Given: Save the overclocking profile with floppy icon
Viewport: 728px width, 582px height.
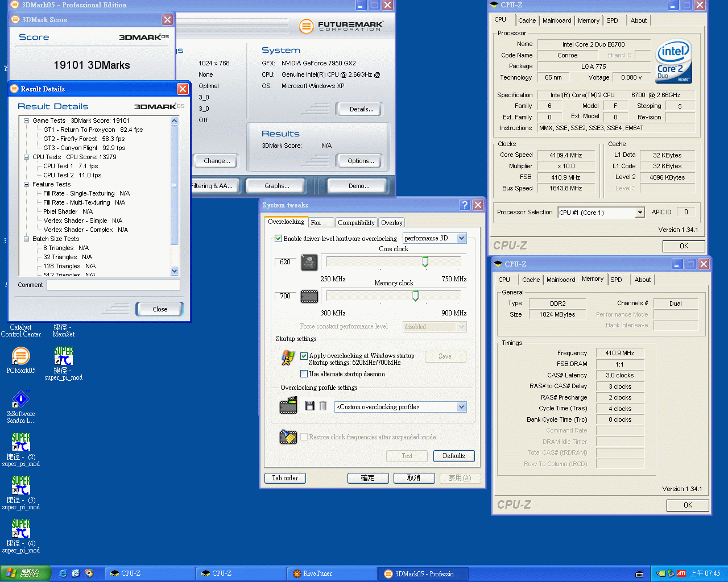Looking at the screenshot, I should [310, 406].
